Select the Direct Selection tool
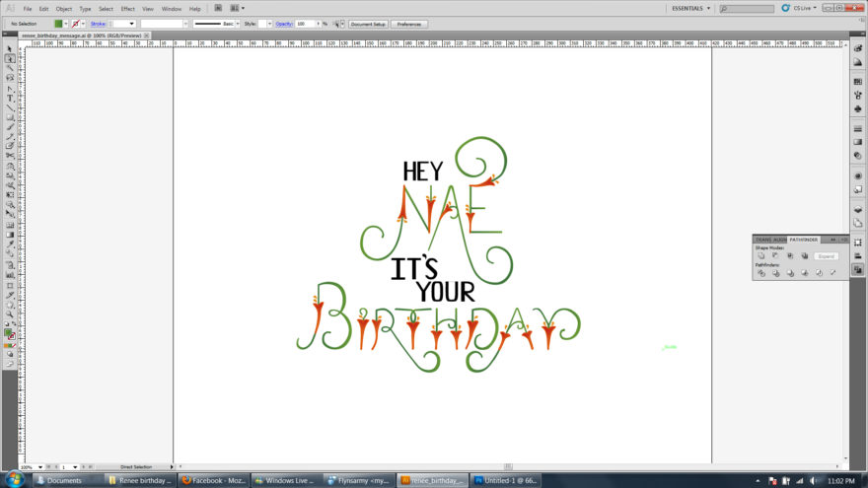868x488 pixels. pos(10,58)
